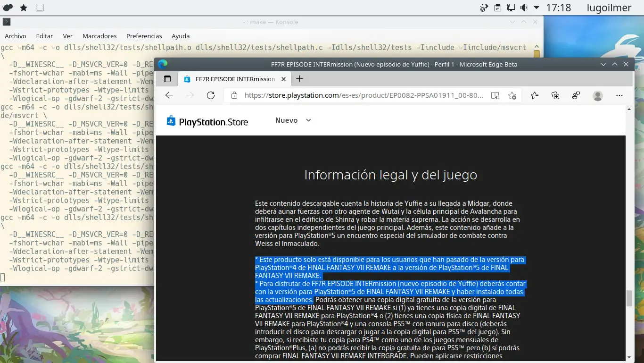644x363 pixels.
Task: Add this page to favorites
Action: pyautogui.click(x=512, y=95)
